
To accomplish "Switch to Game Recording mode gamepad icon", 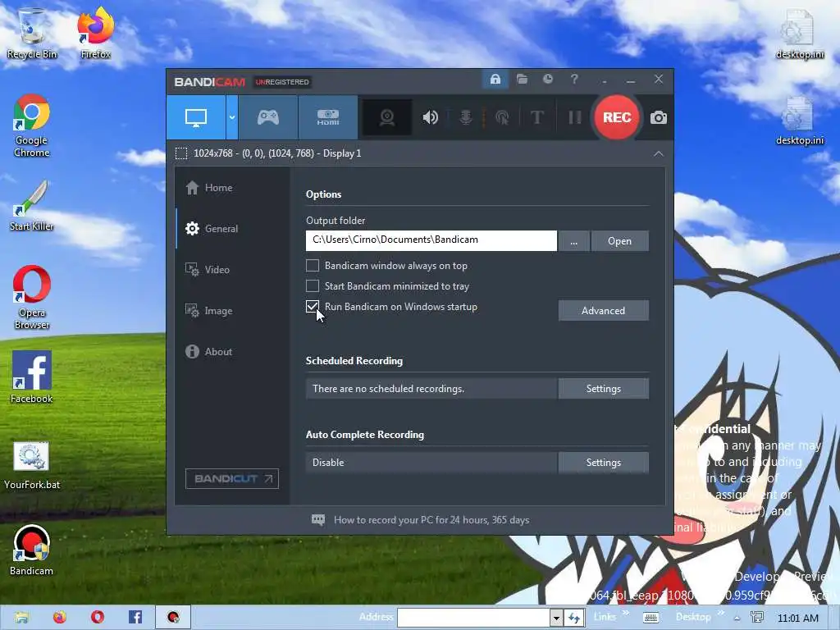I will click(x=268, y=117).
